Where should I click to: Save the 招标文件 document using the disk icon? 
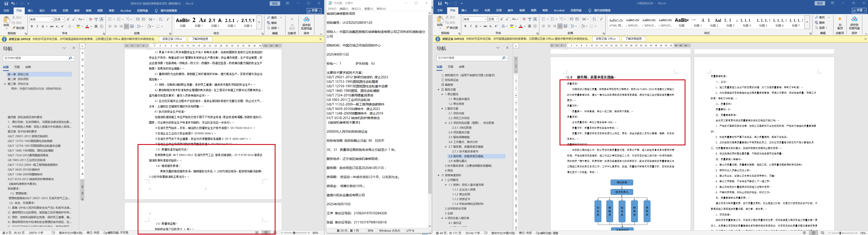pos(6,3)
